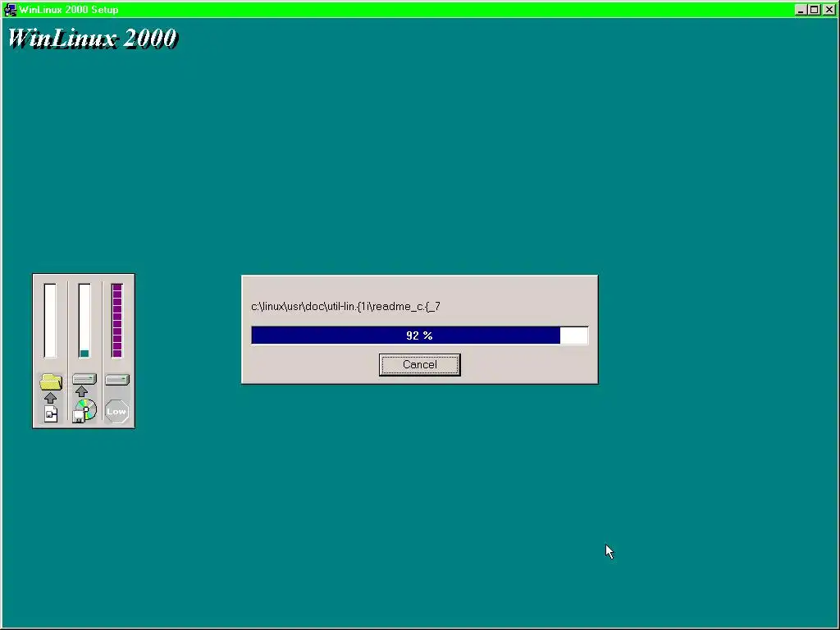This screenshot has height=630, width=840.
Task: Click the up arrow between folder and file
Action: pos(50,398)
